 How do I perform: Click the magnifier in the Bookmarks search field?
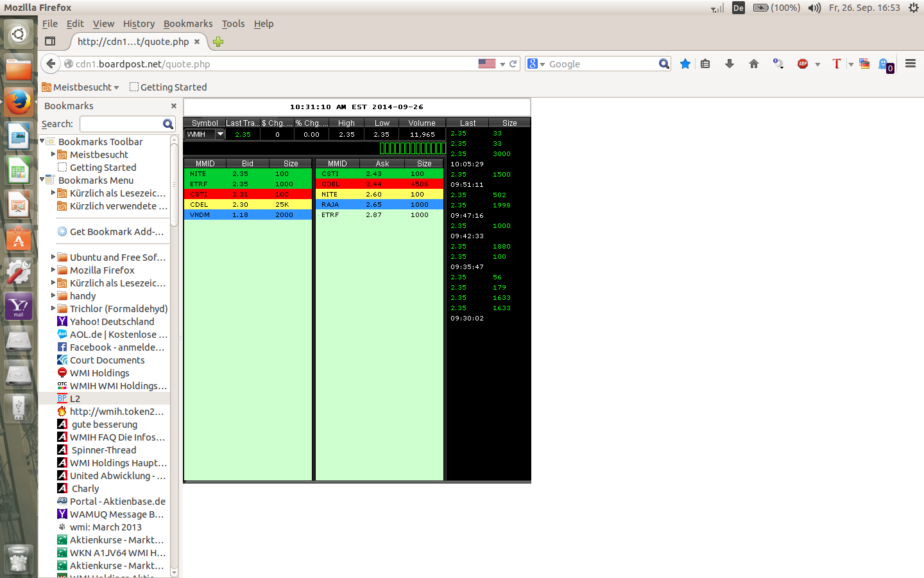tap(168, 124)
